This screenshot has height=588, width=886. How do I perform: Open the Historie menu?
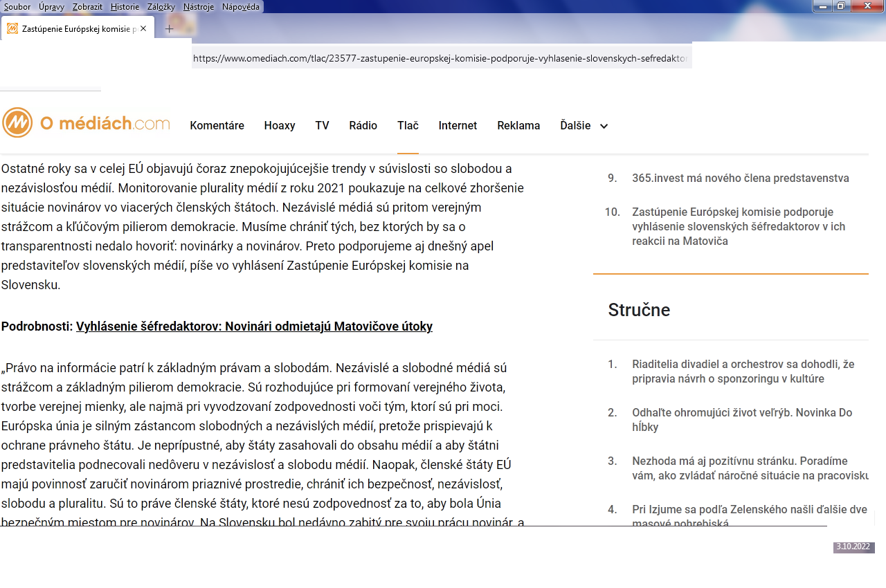[125, 7]
